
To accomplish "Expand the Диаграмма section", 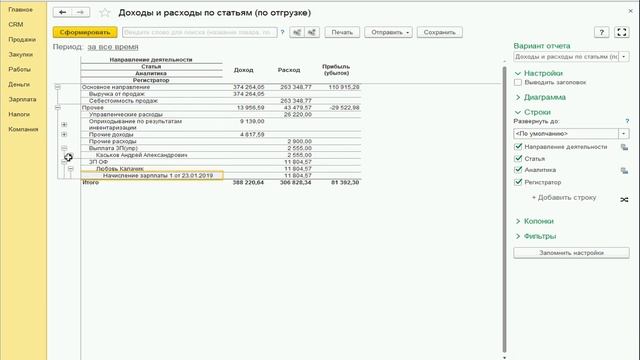I will 540,97.
